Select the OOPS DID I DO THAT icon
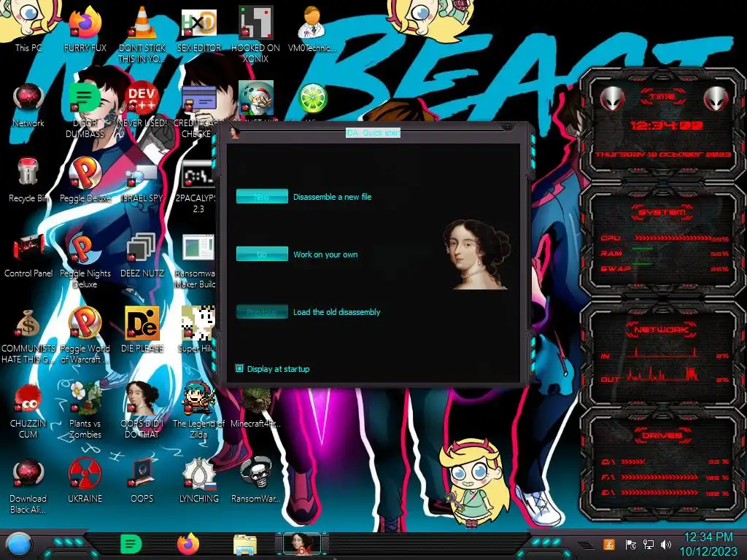This screenshot has width=747, height=560. tap(142, 411)
